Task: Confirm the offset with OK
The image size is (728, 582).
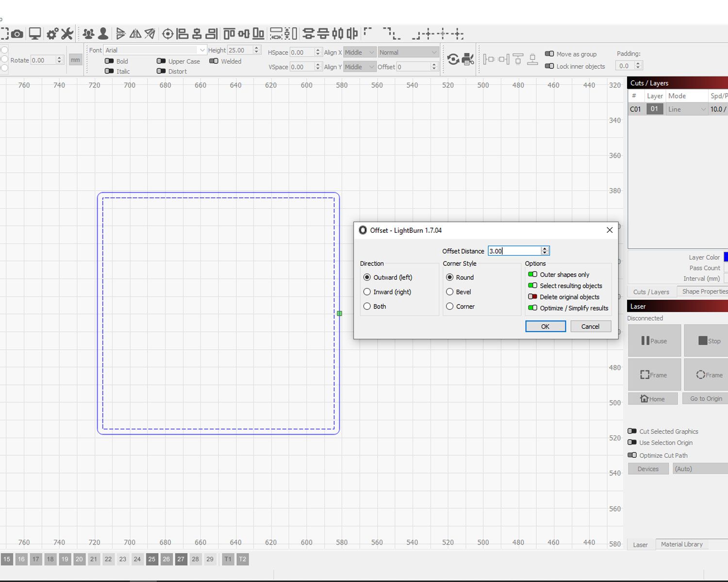Action: click(545, 326)
